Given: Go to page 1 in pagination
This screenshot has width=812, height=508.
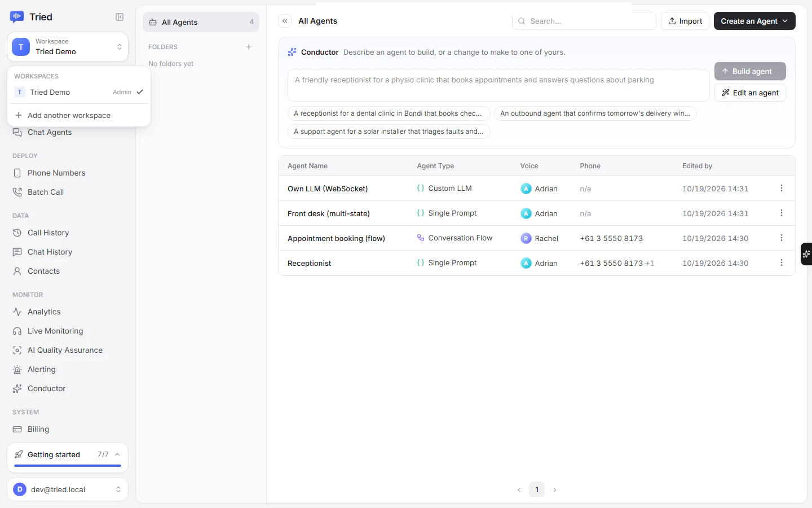Looking at the screenshot, I should click(537, 489).
